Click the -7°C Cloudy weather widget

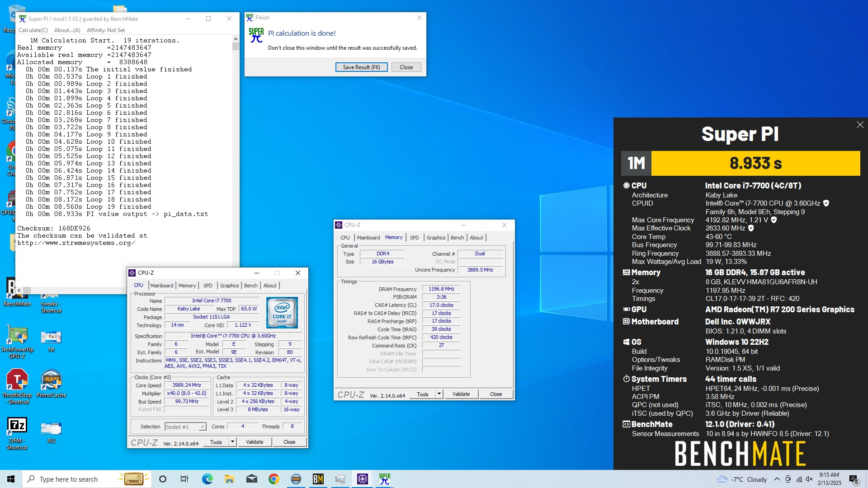(742, 479)
